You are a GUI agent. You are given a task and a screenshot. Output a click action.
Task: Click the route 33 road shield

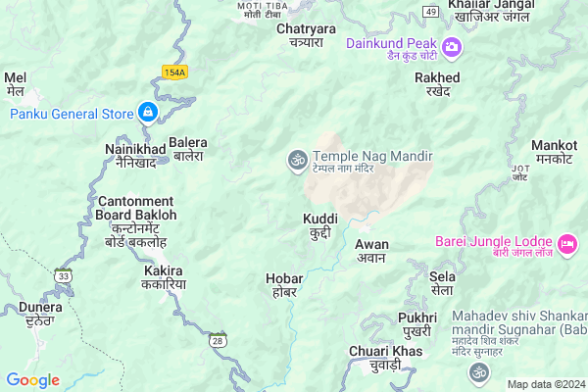(64, 275)
